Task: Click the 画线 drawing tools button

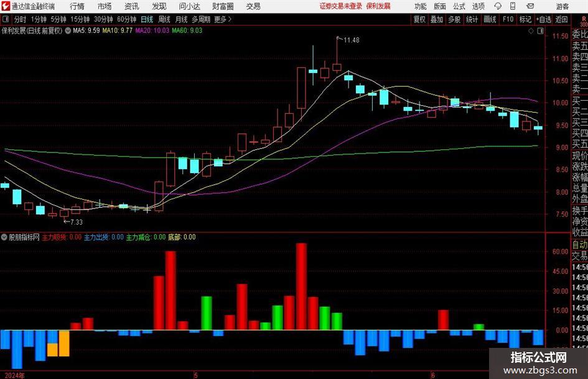Action: pos(490,19)
